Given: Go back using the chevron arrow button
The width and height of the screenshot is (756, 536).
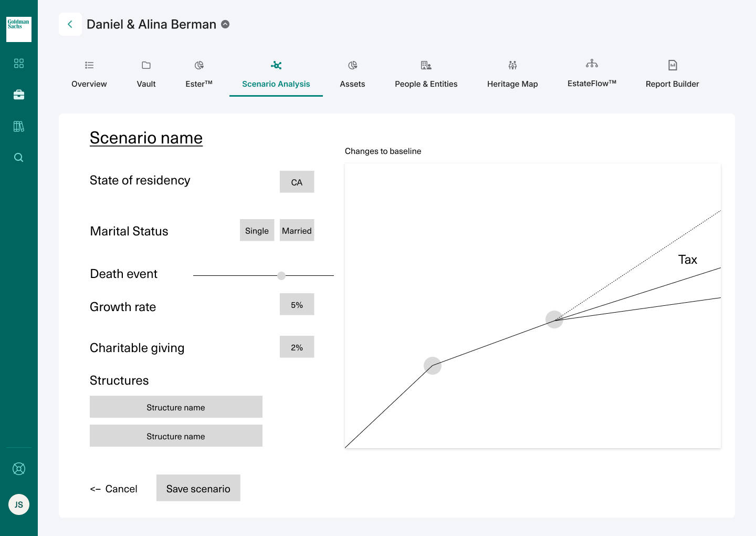Looking at the screenshot, I should pos(70,24).
